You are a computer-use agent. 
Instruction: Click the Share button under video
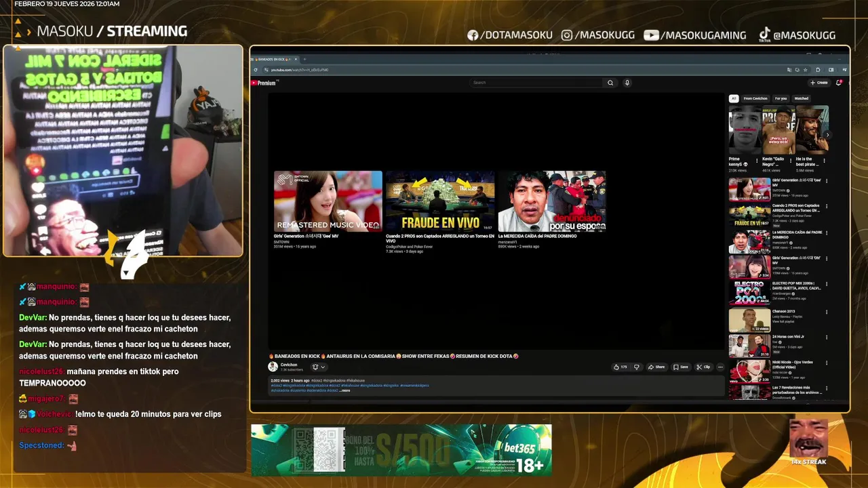(656, 367)
